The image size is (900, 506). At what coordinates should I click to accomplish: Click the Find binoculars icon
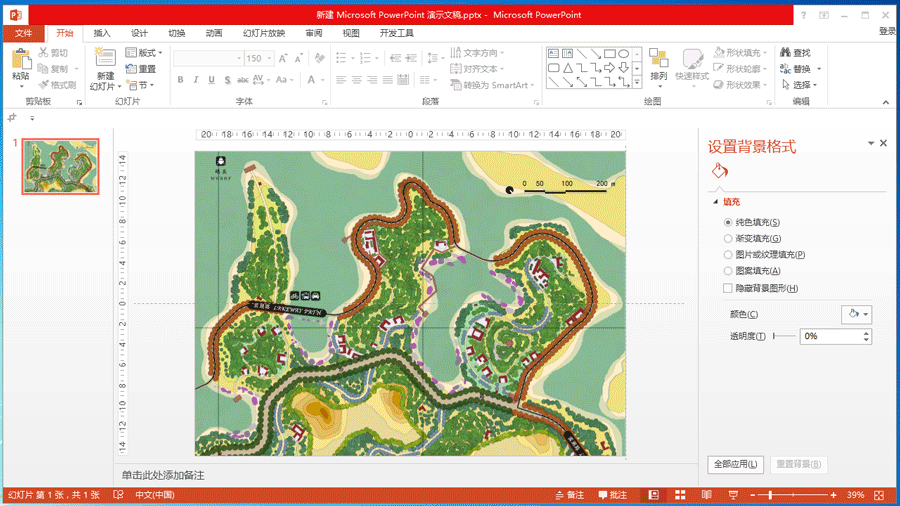[x=786, y=53]
